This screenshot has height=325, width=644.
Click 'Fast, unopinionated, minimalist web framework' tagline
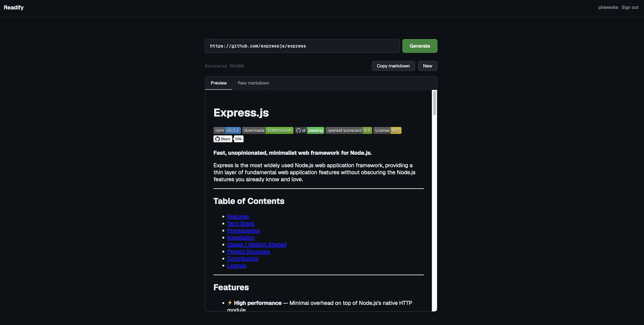(293, 153)
